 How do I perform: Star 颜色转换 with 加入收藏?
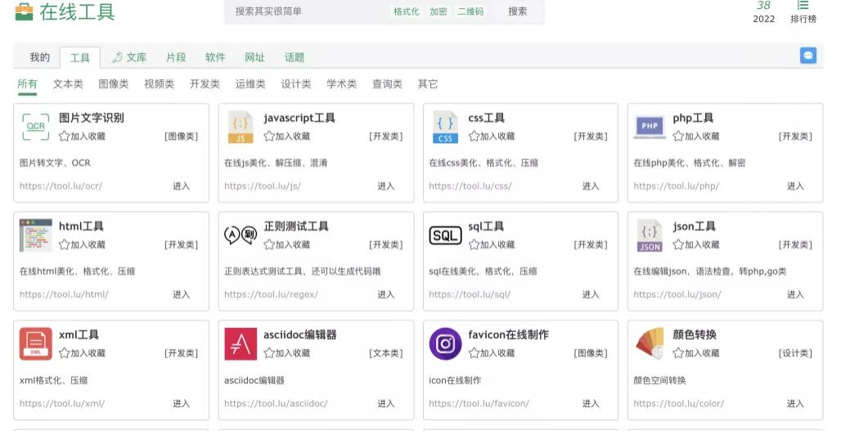(696, 353)
